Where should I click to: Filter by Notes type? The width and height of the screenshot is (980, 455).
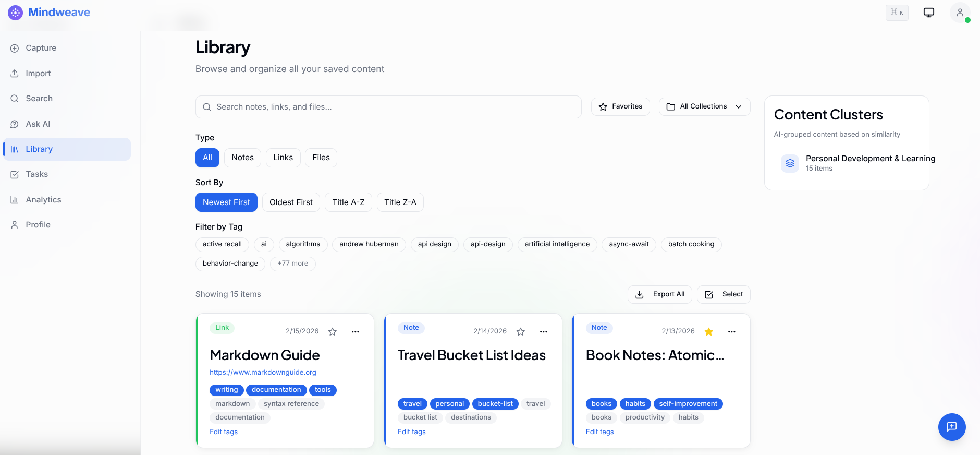[x=242, y=158]
